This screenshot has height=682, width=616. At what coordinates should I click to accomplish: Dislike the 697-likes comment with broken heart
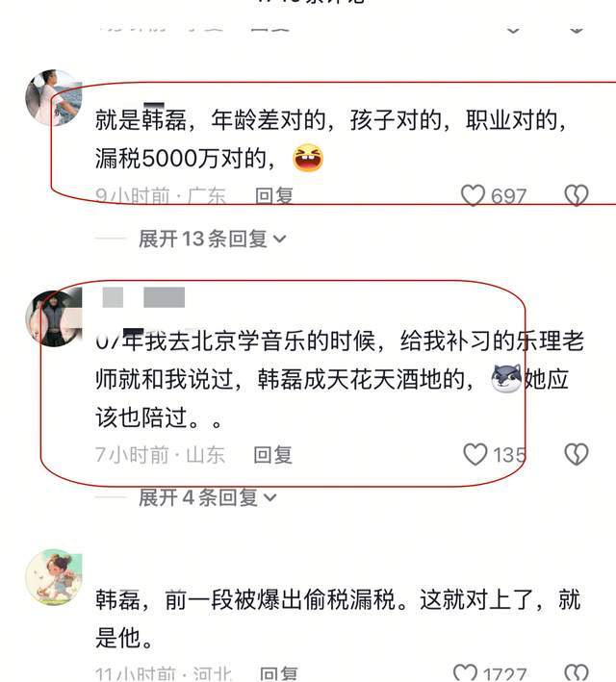tap(577, 195)
